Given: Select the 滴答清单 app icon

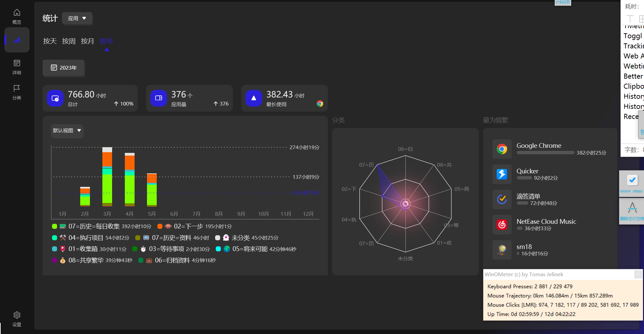Looking at the screenshot, I should point(502,199).
